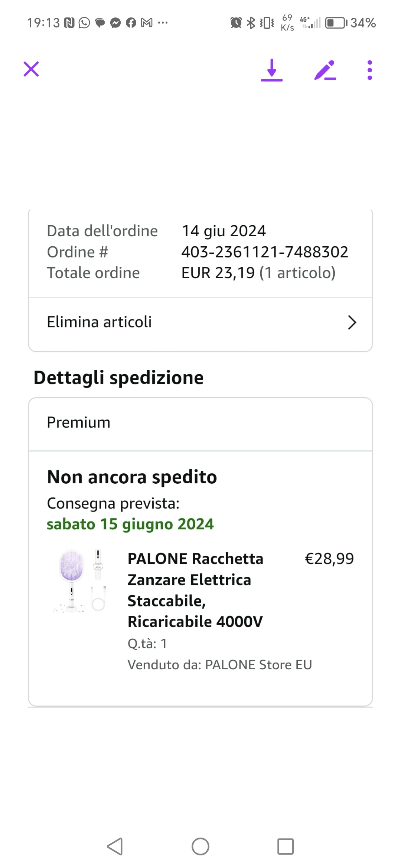This screenshot has height=868, width=401.
Task: Tap the Facebook notification icon
Action: [x=131, y=23]
